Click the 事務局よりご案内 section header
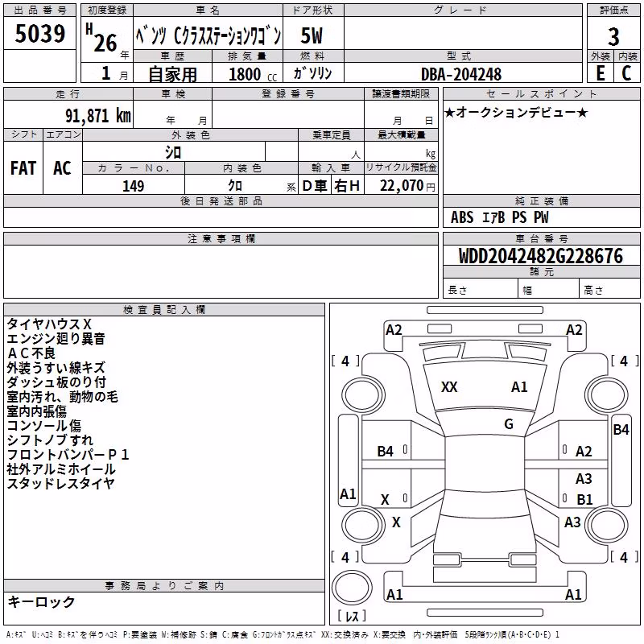The height and width of the screenshot is (644, 644). 164,586
